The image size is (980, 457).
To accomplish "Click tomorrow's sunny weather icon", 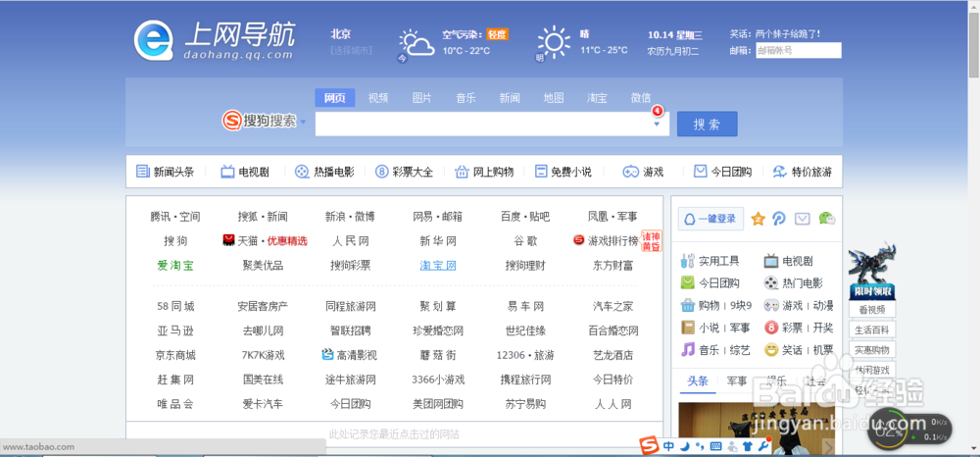I will tap(554, 42).
